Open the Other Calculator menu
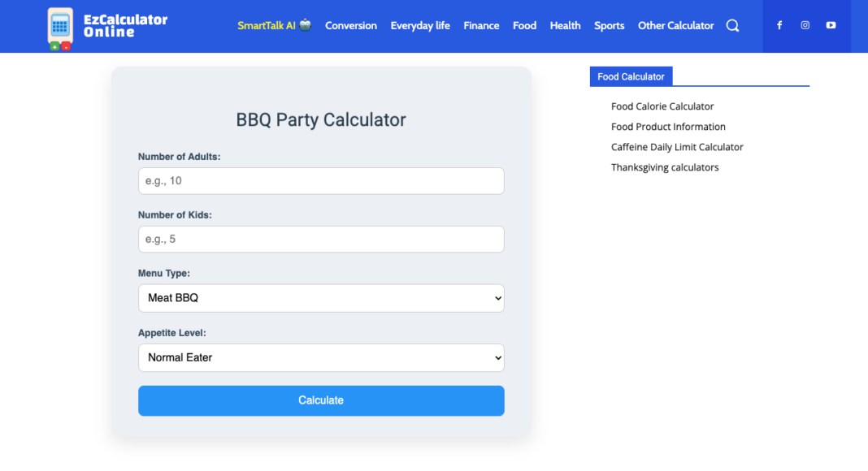This screenshot has height=471, width=868. pyautogui.click(x=675, y=26)
